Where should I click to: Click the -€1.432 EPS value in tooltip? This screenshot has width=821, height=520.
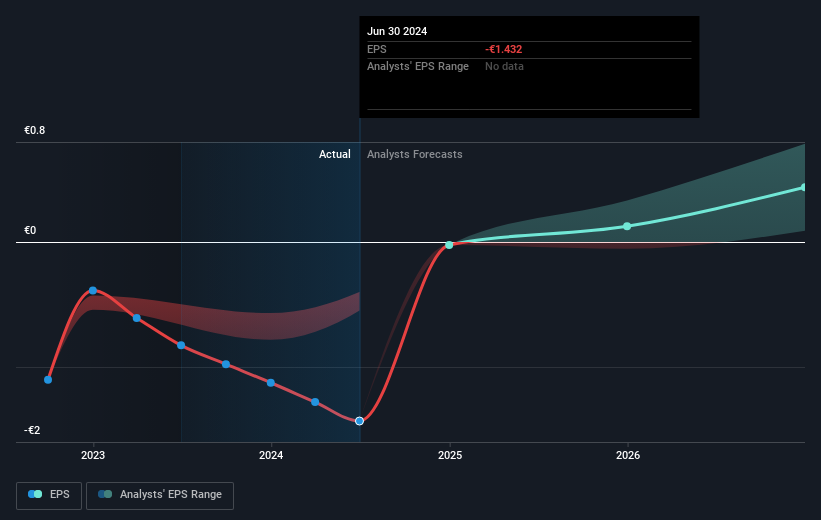[x=504, y=49]
